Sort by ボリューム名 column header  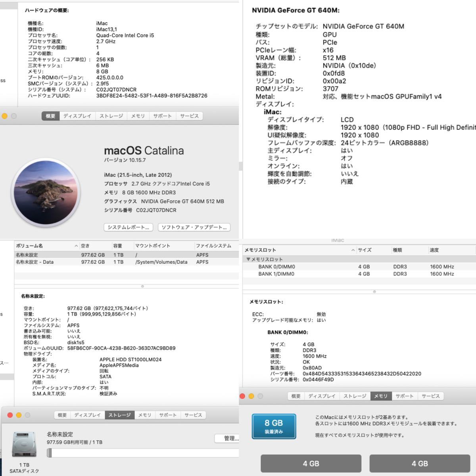(x=47, y=246)
